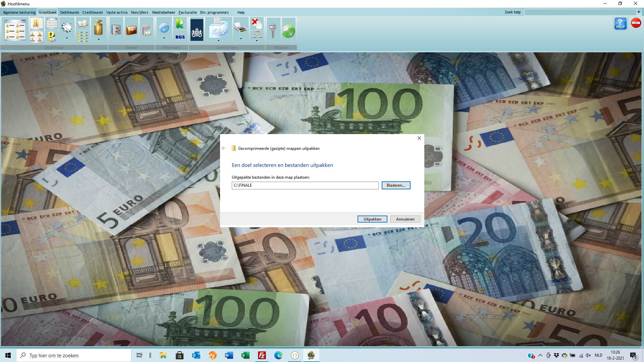The image size is (644, 362).
Task: Click the large folder list overview icon
Action: 15,30
